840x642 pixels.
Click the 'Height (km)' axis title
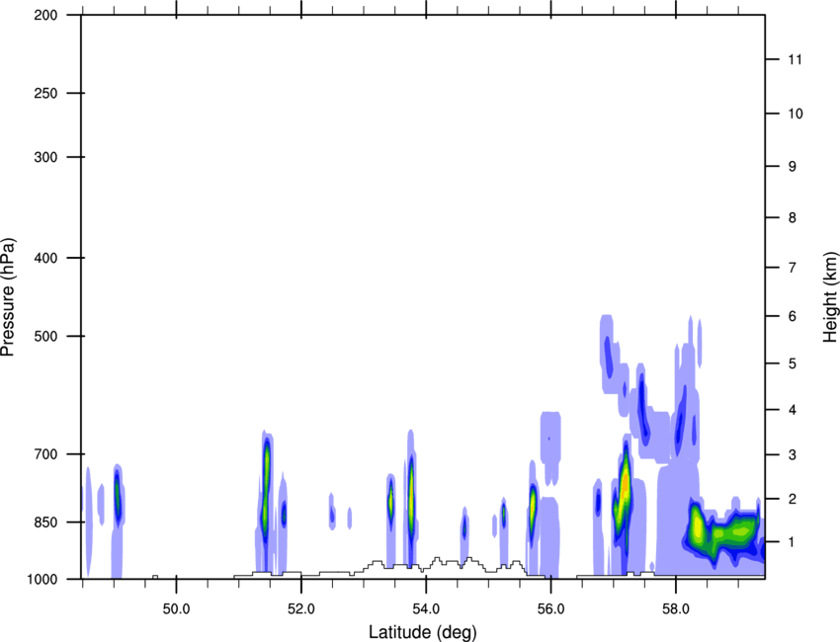click(830, 296)
